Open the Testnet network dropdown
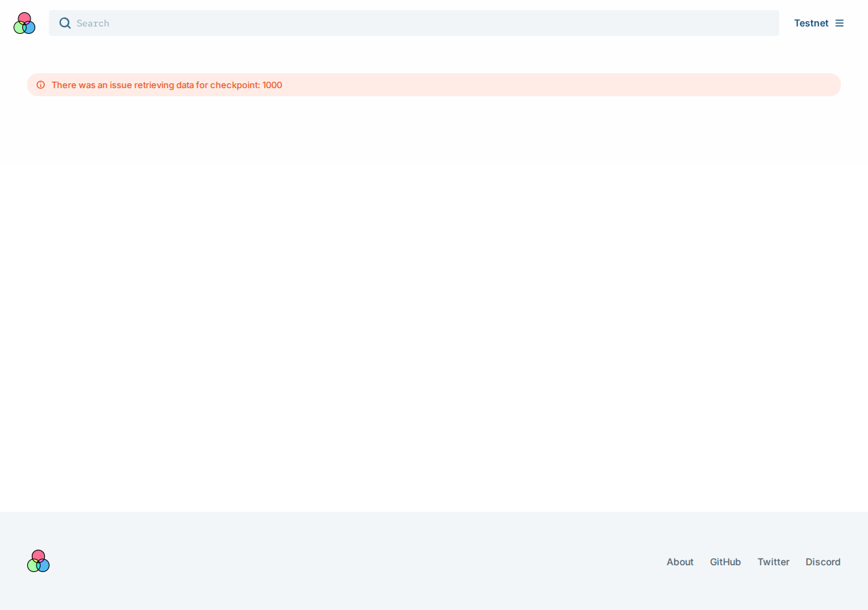Screen dimensions: 868x610 coord(818,23)
